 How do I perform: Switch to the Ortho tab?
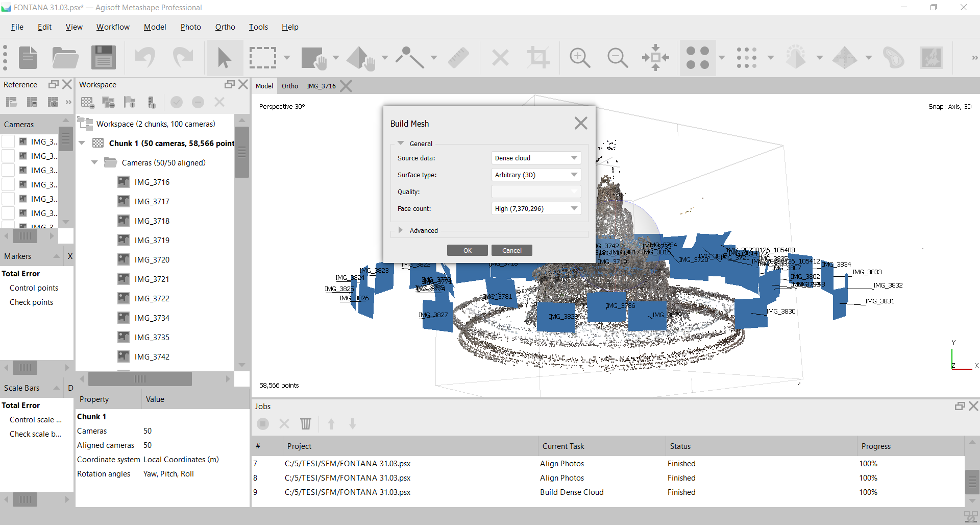coord(289,86)
